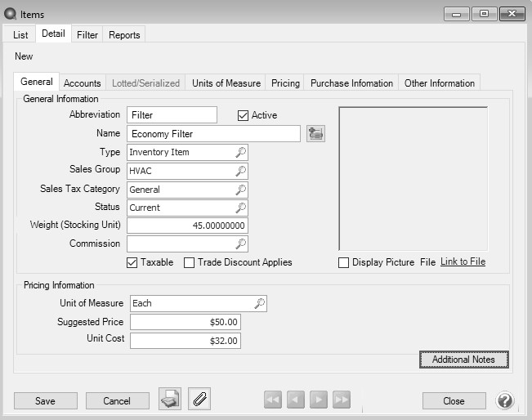Go to next record arrow
Image resolution: width=532 pixels, height=420 pixels.
pos(319,400)
